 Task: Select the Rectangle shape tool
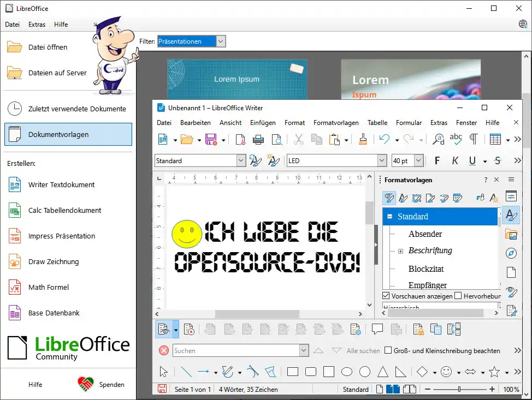pyautogui.click(x=292, y=372)
